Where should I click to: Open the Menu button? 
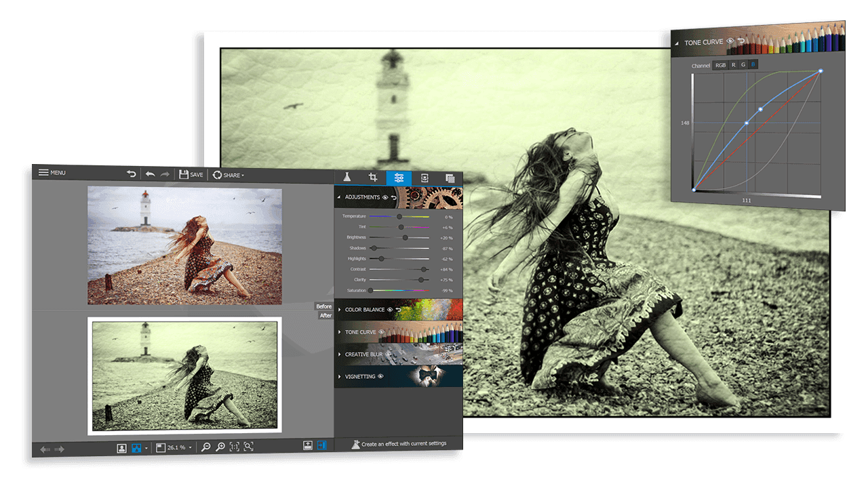pos(52,172)
